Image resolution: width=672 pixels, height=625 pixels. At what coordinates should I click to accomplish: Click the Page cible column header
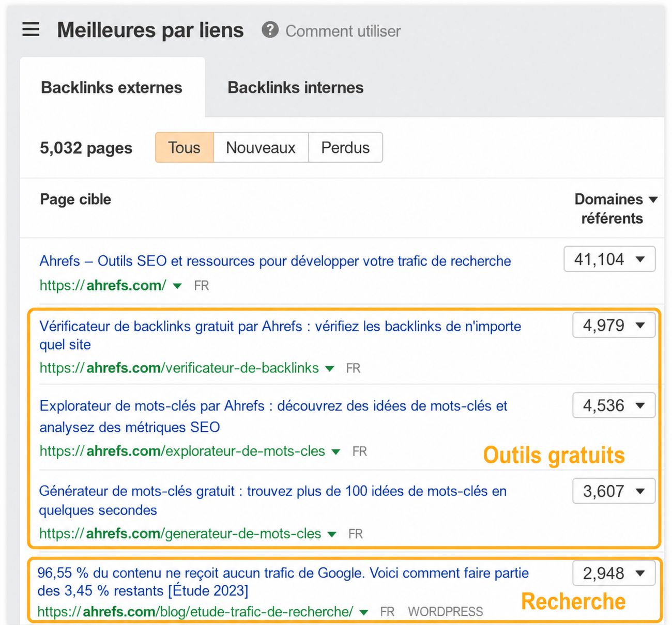click(75, 199)
